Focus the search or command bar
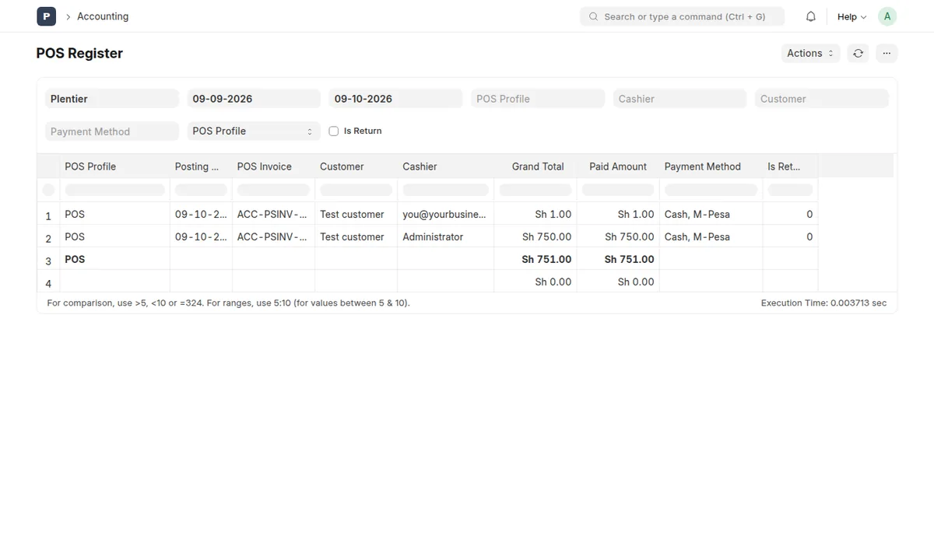The width and height of the screenshot is (934, 560). tap(682, 16)
